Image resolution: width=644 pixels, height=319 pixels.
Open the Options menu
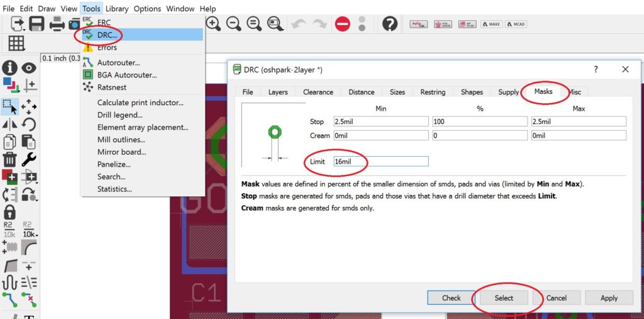tap(147, 9)
